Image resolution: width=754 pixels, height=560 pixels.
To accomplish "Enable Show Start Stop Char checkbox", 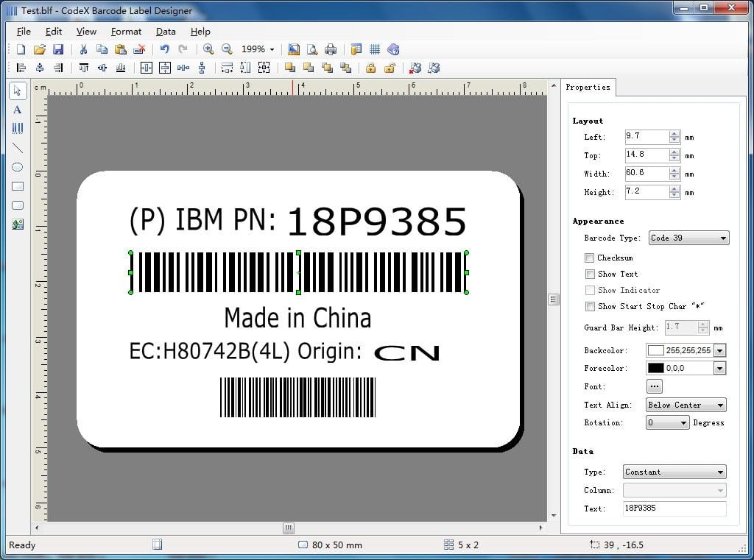I will 590,306.
